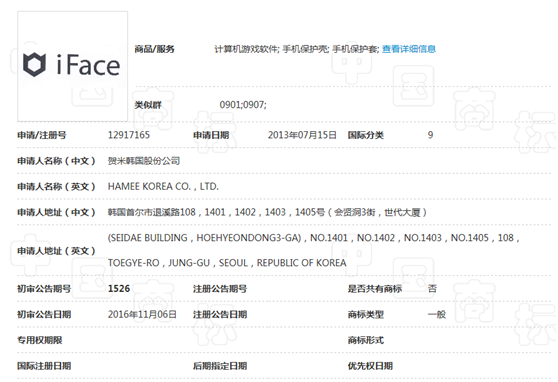Click the 申请/注册号 label

click(42, 135)
